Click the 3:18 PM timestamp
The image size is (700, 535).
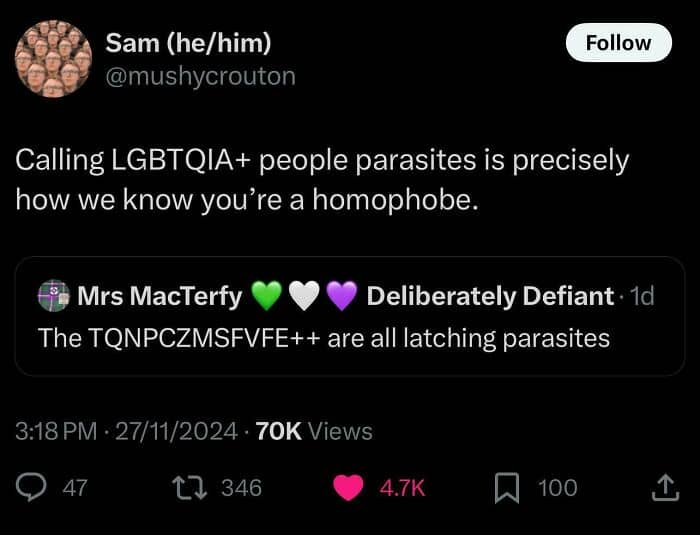click(58, 431)
